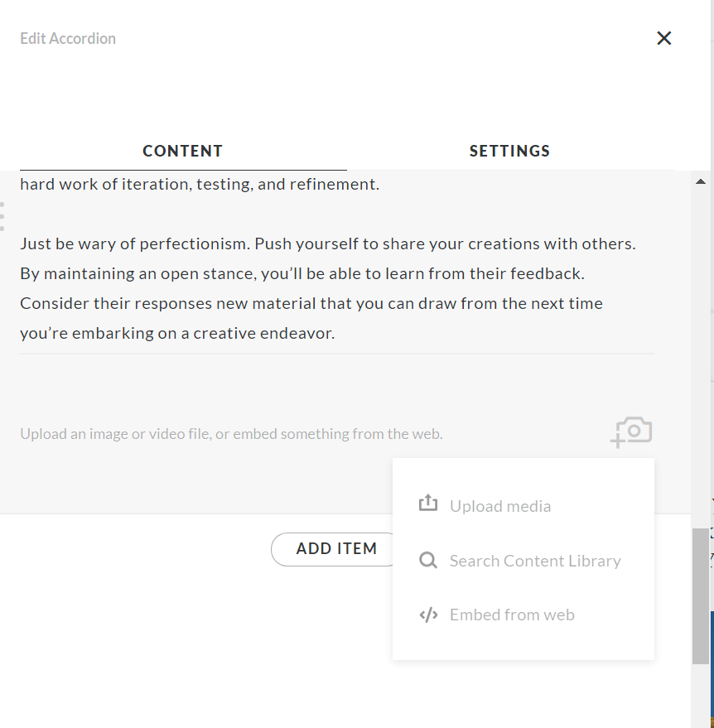Click the 'hard work of iteration' text line

point(199,184)
